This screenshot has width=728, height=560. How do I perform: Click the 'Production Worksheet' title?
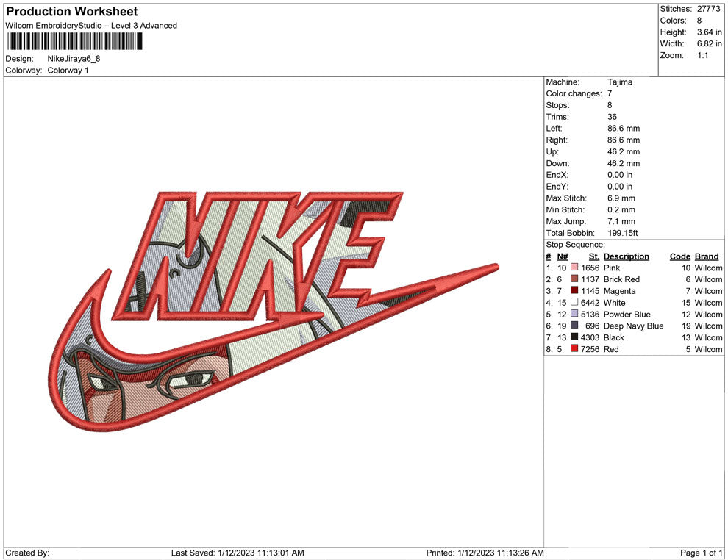point(72,12)
